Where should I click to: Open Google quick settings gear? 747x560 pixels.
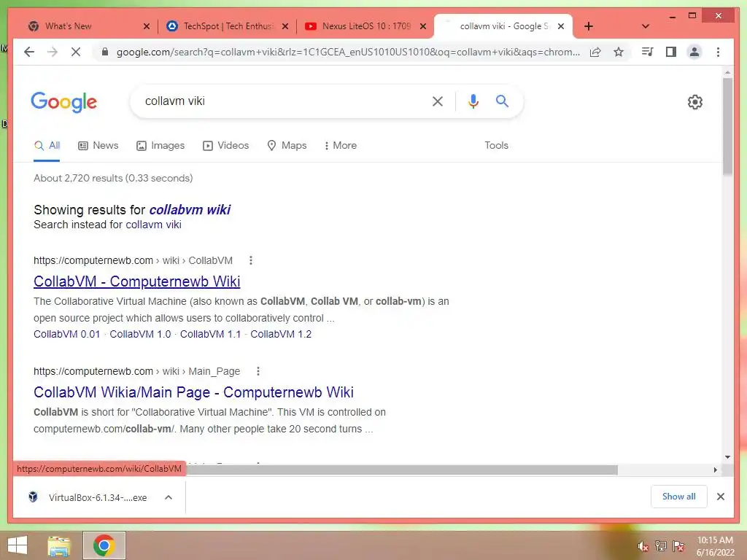(x=695, y=102)
